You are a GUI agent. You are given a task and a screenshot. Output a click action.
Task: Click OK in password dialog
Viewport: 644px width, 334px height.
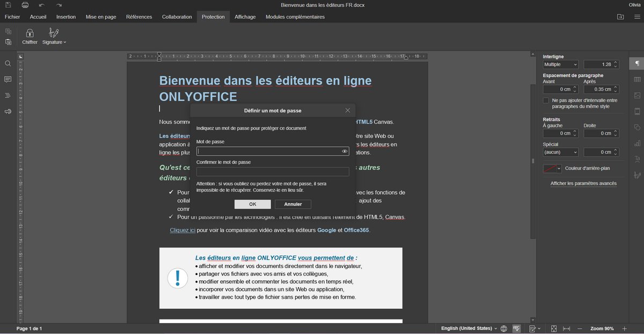[x=252, y=204]
